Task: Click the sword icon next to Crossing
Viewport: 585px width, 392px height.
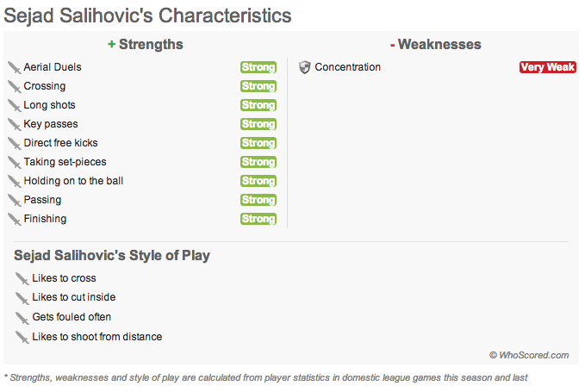Action: click(14, 86)
